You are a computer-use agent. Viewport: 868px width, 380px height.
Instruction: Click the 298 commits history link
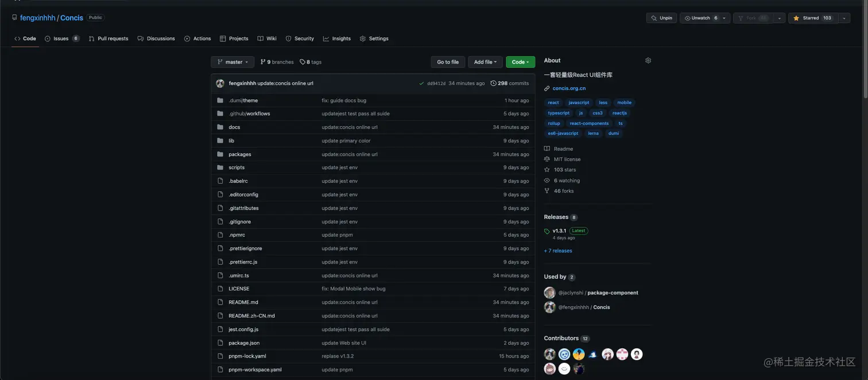[510, 83]
